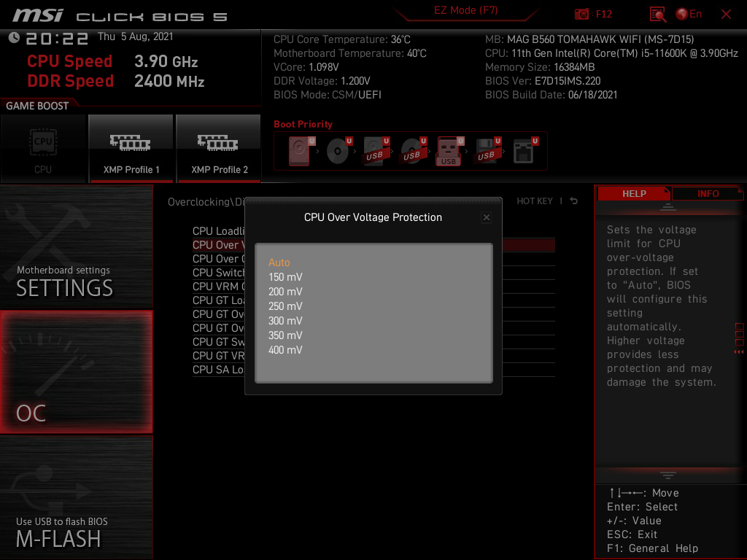Switch to the HELP tab
This screenshot has width=747, height=560.
[634, 194]
